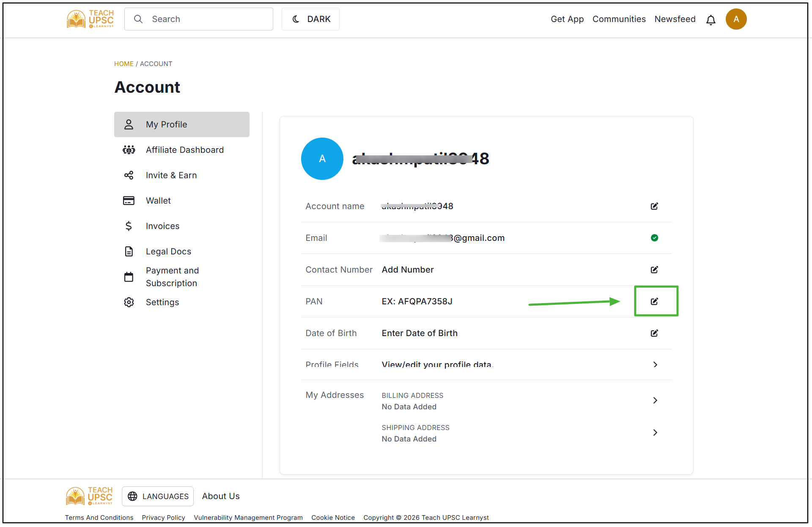This screenshot has height=527, width=812.
Task: Open Communities from top navigation
Action: click(619, 19)
